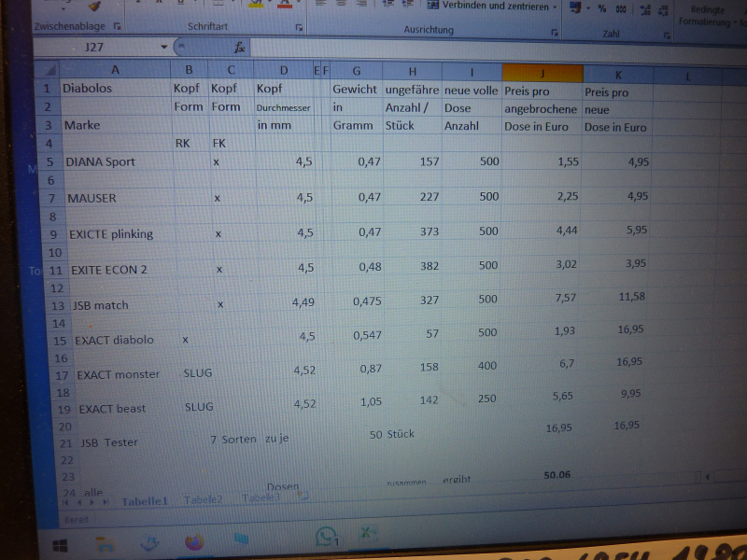The image size is (747, 560).
Task: Click the fx insert function icon
Action: (239, 47)
